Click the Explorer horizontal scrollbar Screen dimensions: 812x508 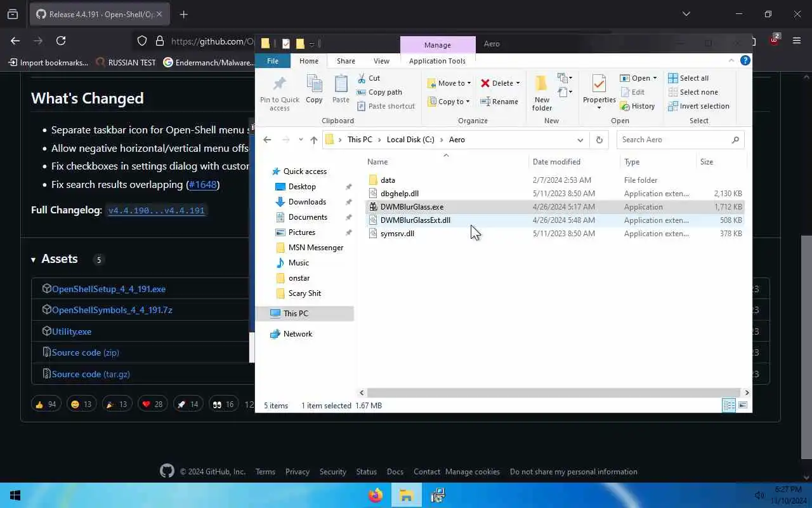(553, 392)
